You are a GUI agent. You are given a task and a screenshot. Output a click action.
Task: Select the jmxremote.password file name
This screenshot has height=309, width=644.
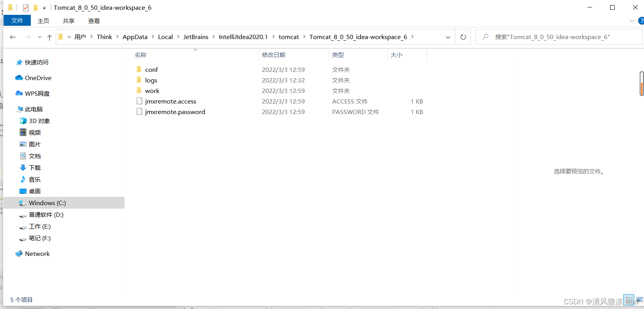pos(175,112)
